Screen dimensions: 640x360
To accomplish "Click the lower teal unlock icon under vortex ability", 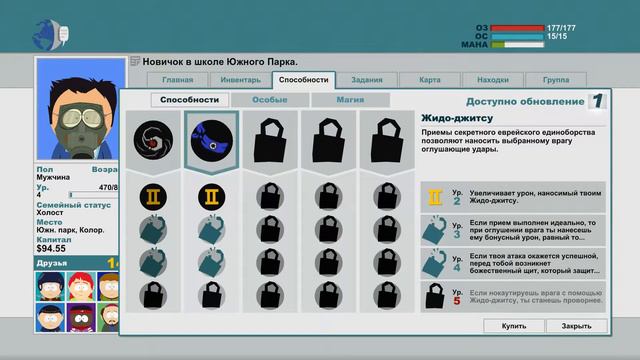I will pos(153,263).
